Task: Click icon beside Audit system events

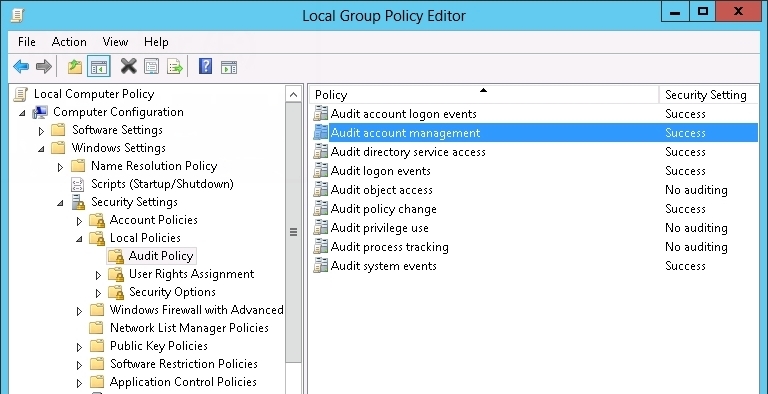Action: tap(320, 266)
